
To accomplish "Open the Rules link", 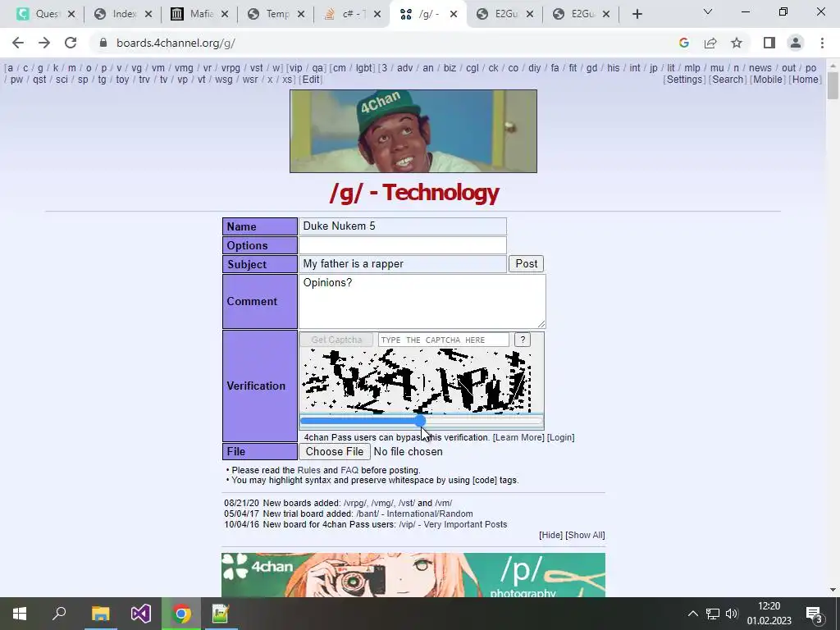I will pos(308,470).
